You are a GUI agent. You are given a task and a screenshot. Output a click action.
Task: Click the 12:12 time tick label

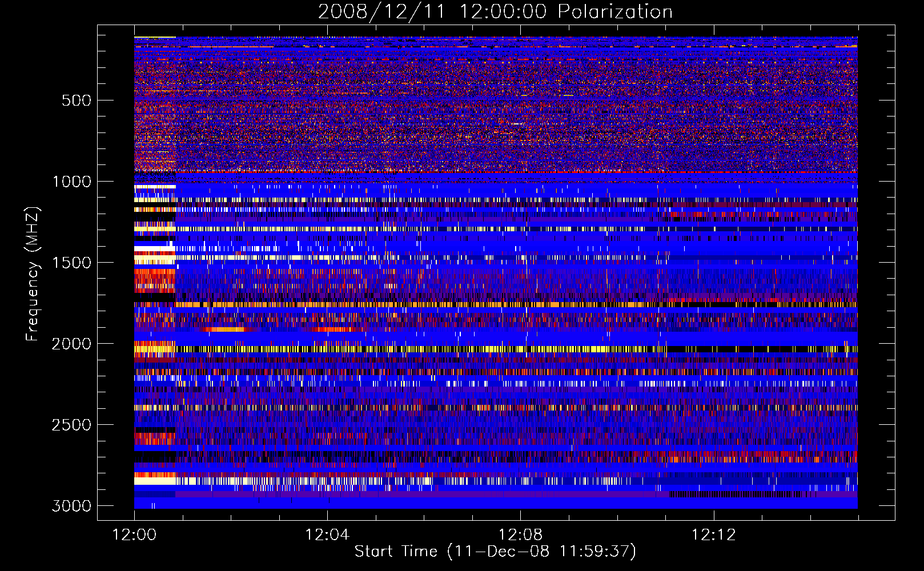tap(714, 535)
